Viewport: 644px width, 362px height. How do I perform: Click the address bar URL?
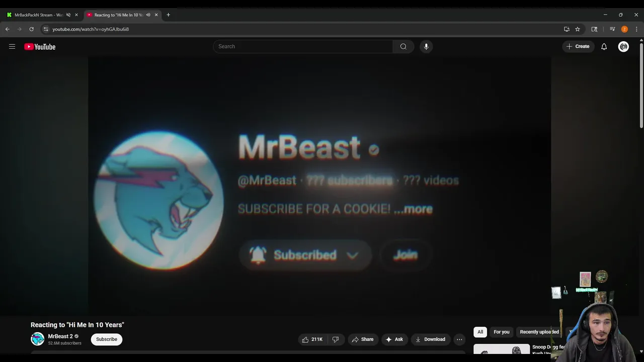(91, 29)
